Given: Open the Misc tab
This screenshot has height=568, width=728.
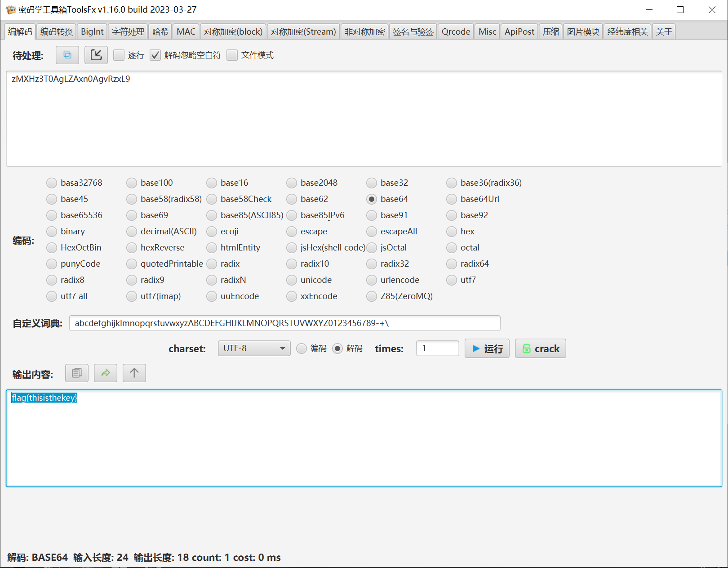Looking at the screenshot, I should click(487, 31).
